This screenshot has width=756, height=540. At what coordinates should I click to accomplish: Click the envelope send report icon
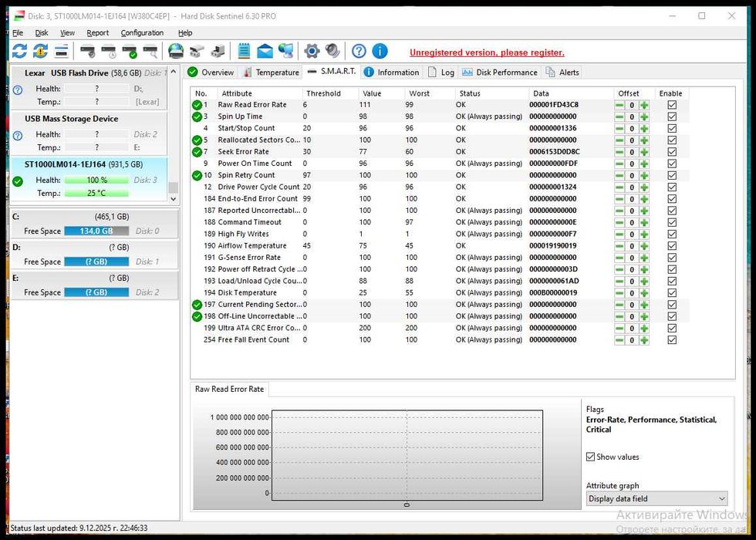265,52
